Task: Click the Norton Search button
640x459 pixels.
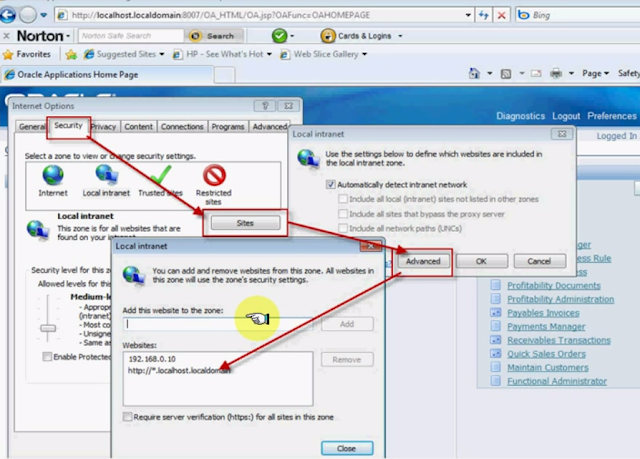Action: 215,36
